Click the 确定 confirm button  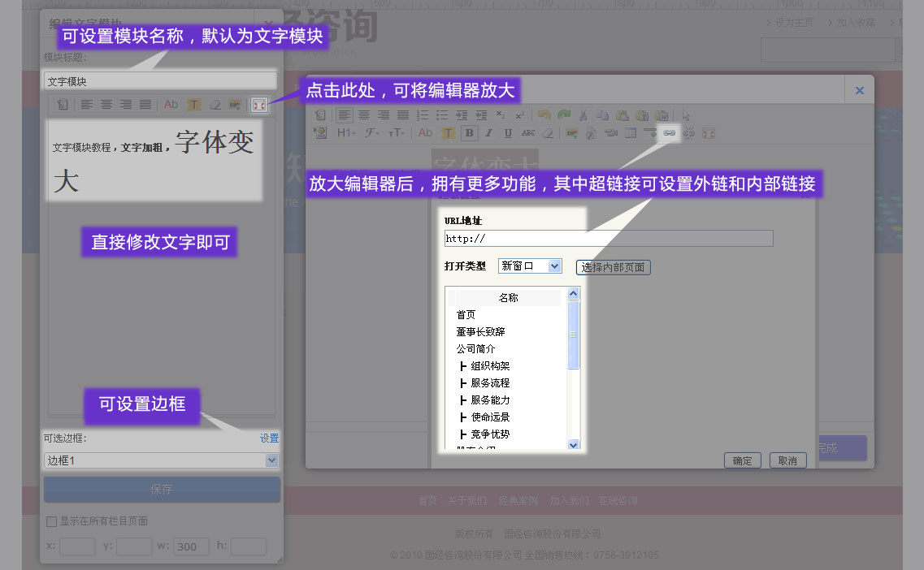point(742,460)
